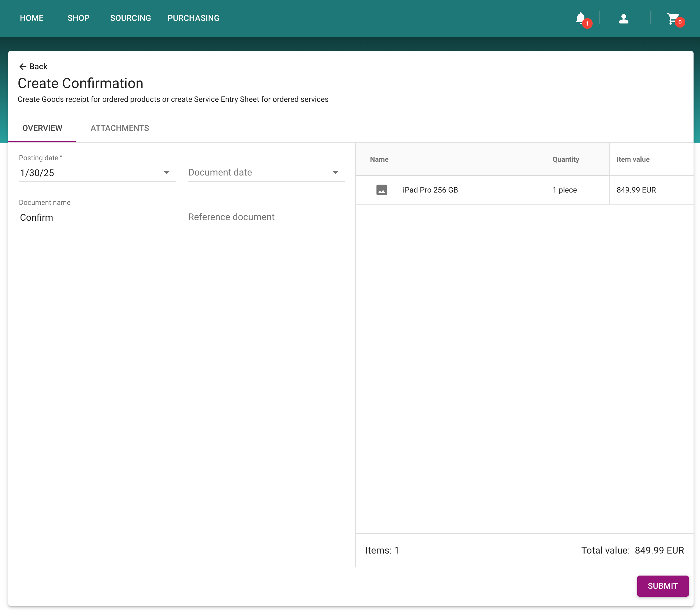Expand the Document date dropdown arrow
This screenshot has width=700, height=614.
click(335, 172)
